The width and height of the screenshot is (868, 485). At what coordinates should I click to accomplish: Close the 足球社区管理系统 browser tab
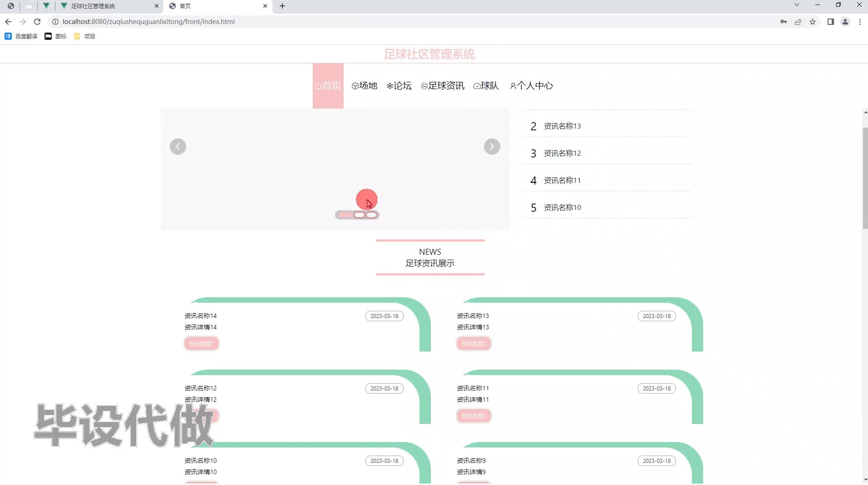pyautogui.click(x=156, y=6)
